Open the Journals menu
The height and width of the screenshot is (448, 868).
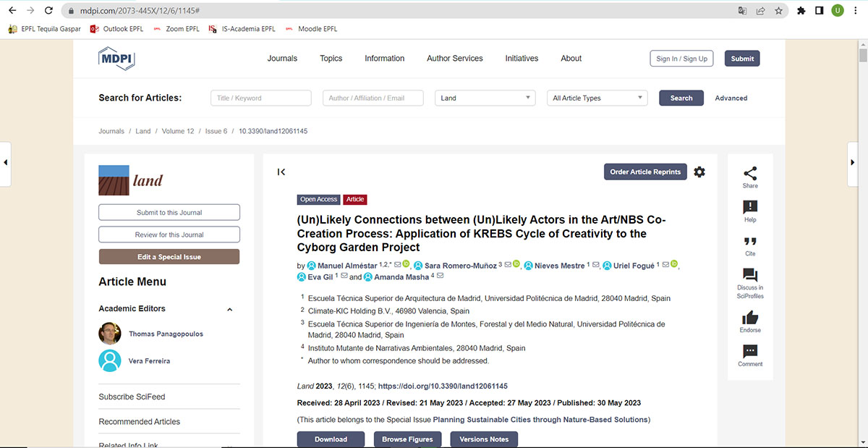(282, 59)
